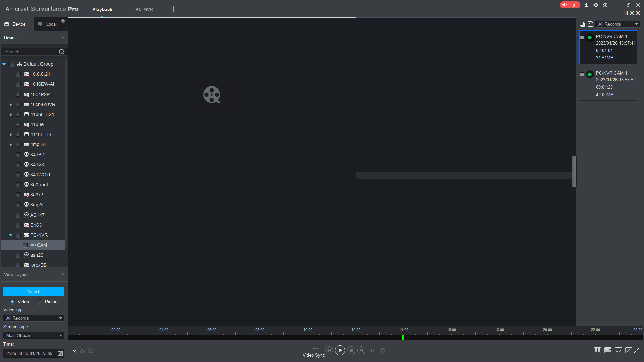644x362 pixels.
Task: Expand the 16ch4kDVR device node
Action: (x=11, y=105)
